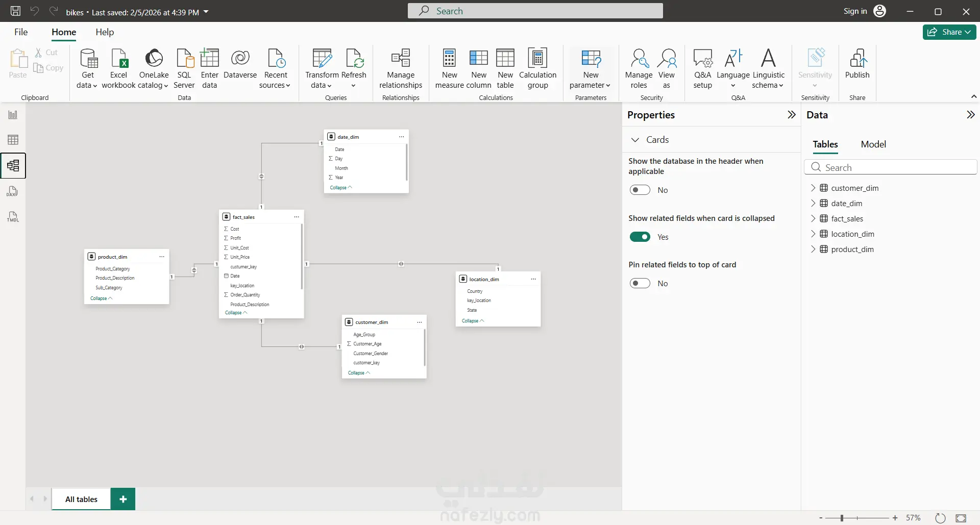Refresh the data model
The height and width of the screenshot is (525, 980).
tap(354, 68)
